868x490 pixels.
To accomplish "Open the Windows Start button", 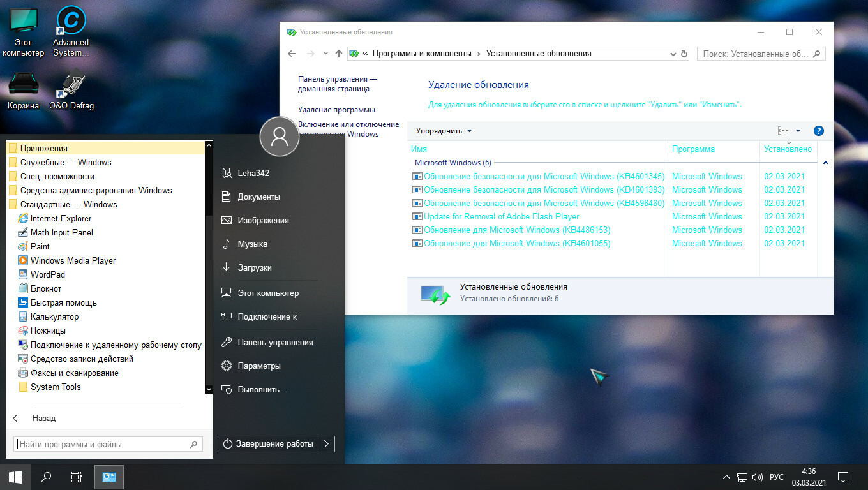I will (15, 477).
